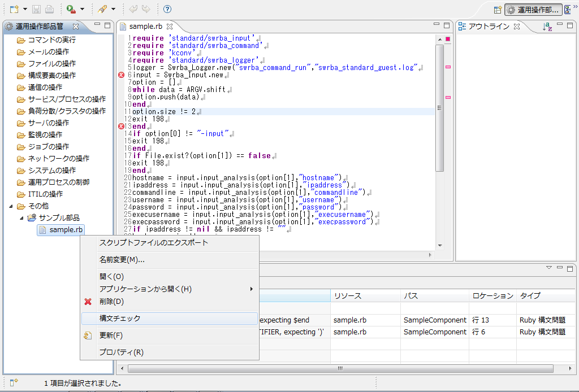
Task: Open the 通信の操作 folder
Action: [40, 87]
